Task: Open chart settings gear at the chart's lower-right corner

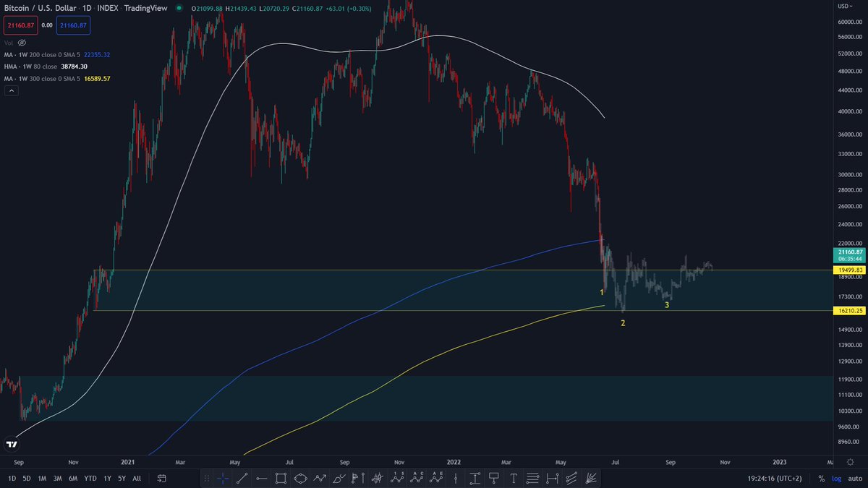Action: pyautogui.click(x=849, y=461)
